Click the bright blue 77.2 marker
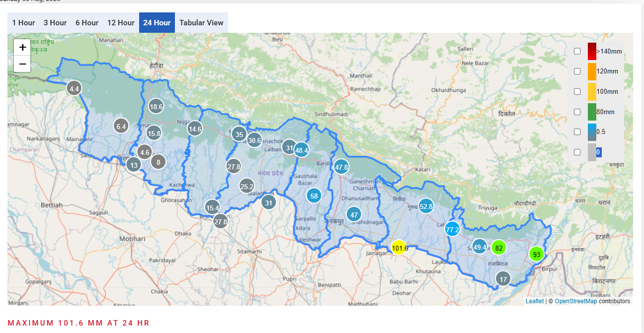This screenshot has width=644, height=333. [x=452, y=229]
